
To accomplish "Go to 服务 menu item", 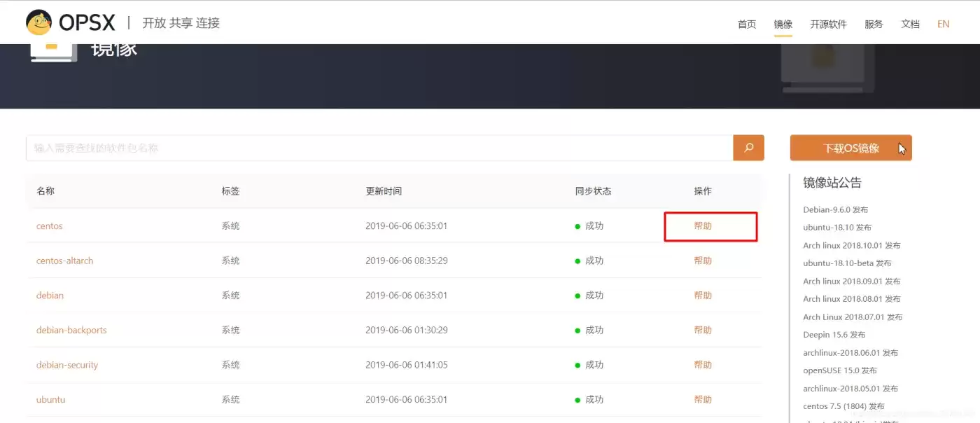I will pos(874,24).
